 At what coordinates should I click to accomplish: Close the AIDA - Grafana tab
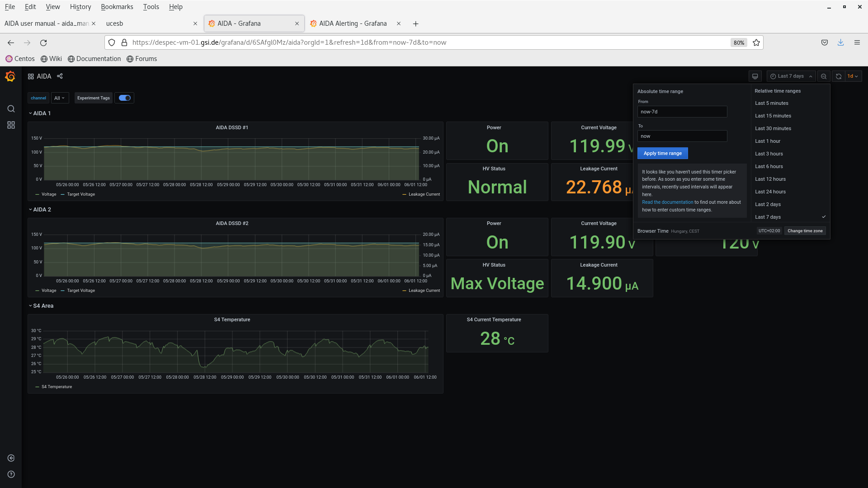pyautogui.click(x=297, y=23)
